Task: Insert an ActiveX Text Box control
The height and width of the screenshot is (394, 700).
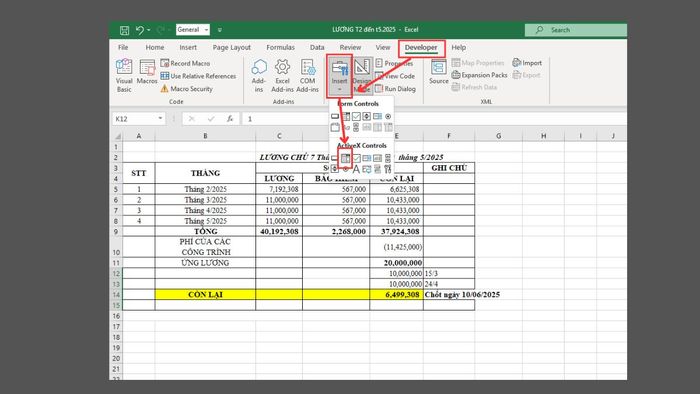Action: pos(377,158)
